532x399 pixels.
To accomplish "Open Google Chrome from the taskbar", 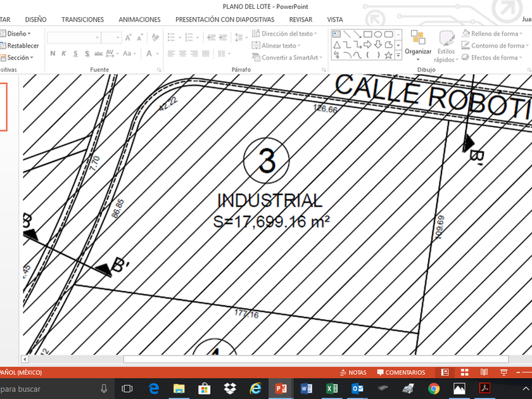I will pos(434,388).
